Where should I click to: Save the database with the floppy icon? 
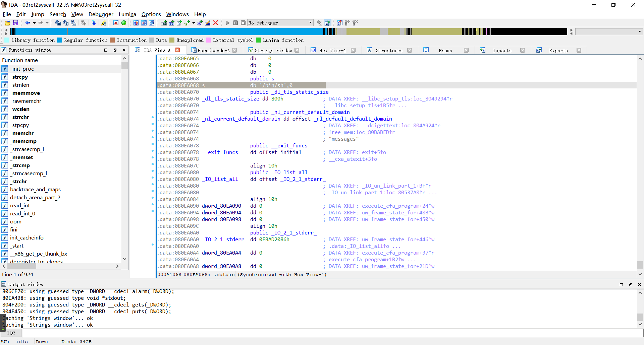(15, 23)
